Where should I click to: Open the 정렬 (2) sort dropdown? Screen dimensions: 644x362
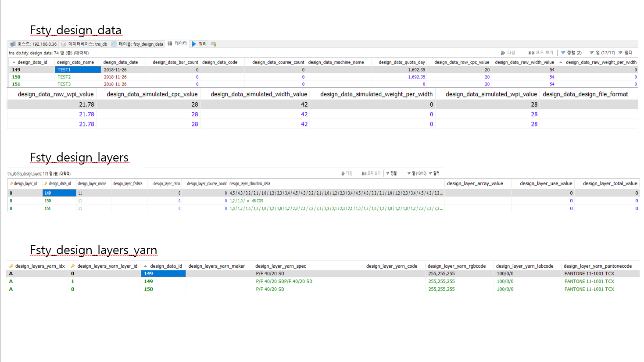point(571,53)
